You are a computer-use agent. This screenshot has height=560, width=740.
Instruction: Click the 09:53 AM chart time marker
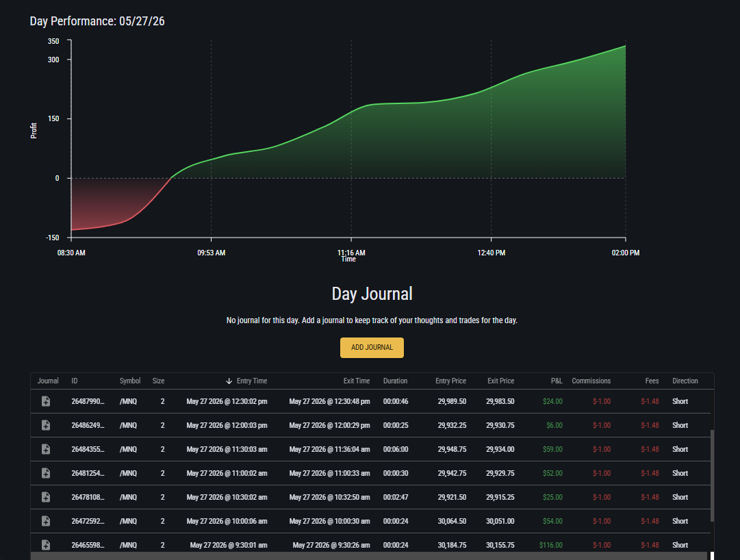211,253
